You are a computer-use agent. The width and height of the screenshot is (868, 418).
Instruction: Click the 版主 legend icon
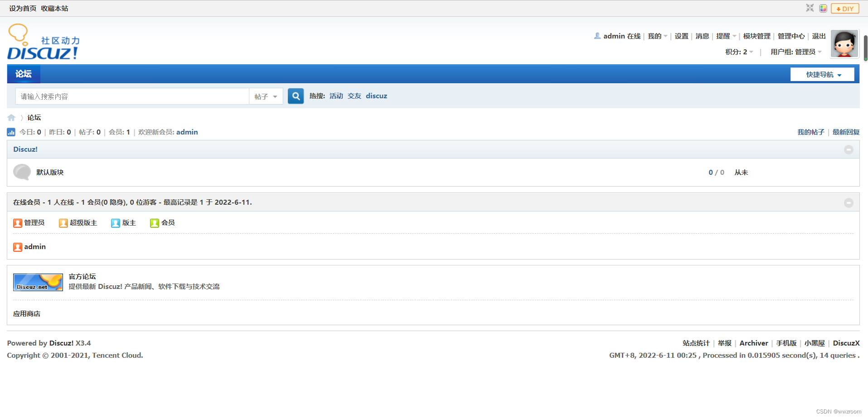pos(116,223)
